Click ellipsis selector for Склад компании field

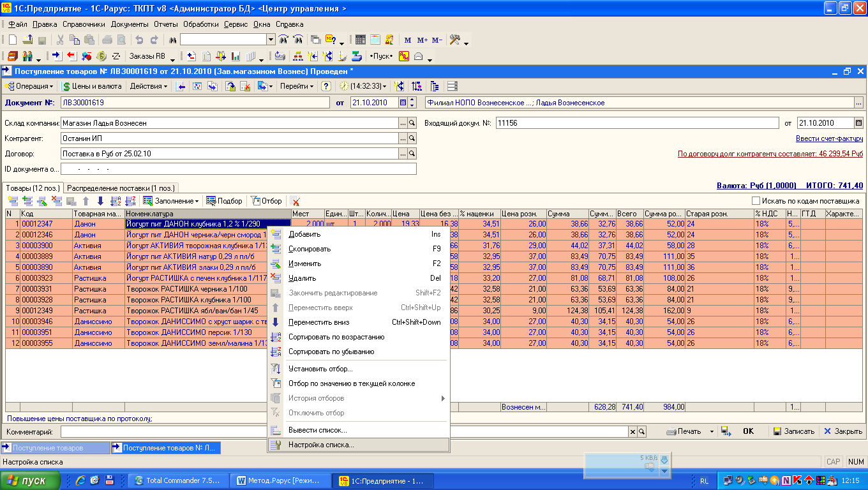[x=403, y=122]
